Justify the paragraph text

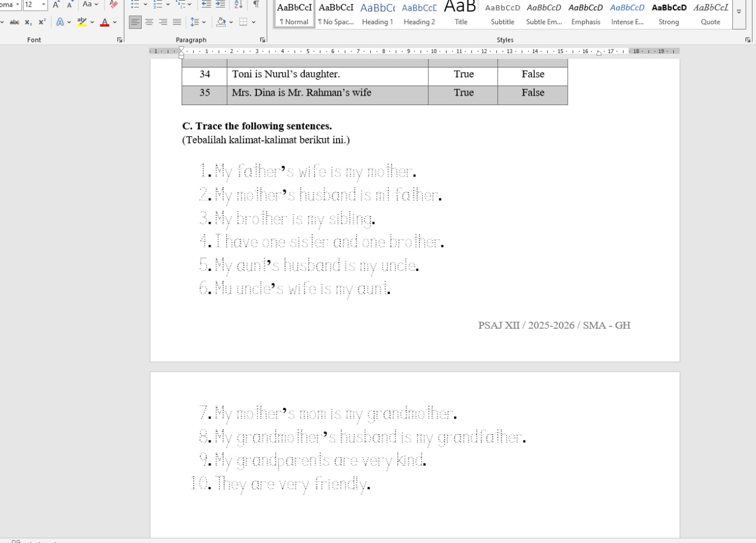[x=177, y=22]
